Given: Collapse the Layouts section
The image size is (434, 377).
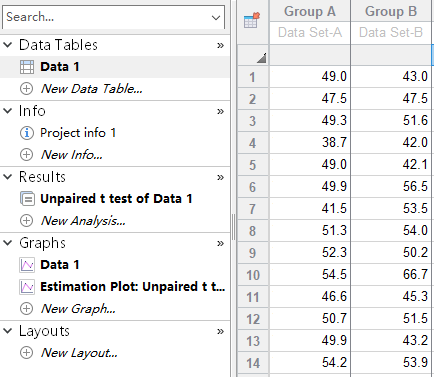Looking at the screenshot, I should pos(8,331).
